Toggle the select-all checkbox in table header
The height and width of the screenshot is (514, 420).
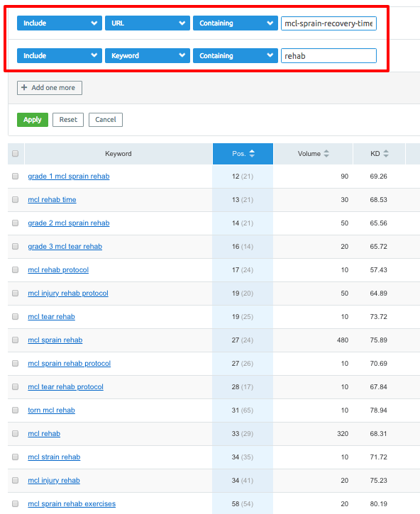(x=15, y=153)
